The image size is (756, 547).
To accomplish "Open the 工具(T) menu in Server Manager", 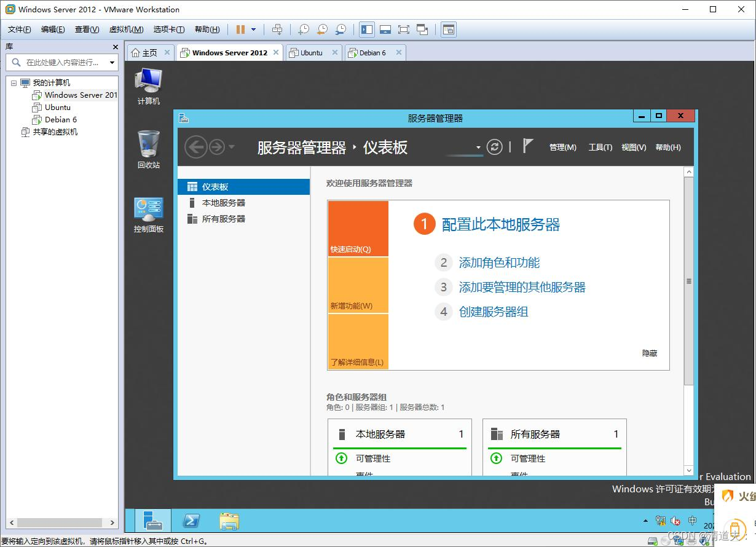I will (x=600, y=148).
